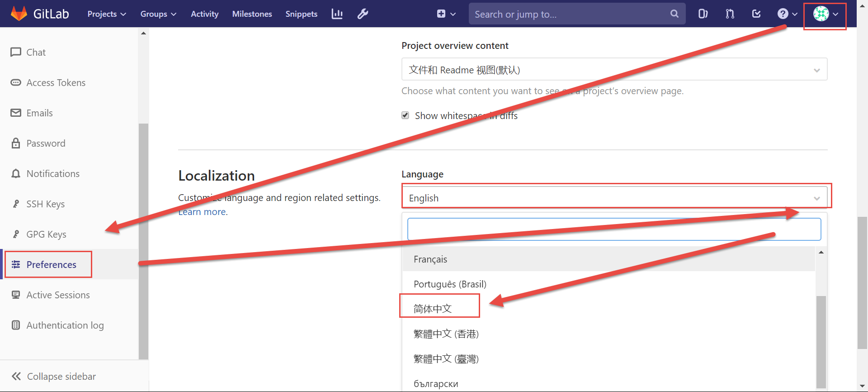This screenshot has height=392, width=868.
Task: Open Admin area wrench icon
Action: [x=363, y=14]
